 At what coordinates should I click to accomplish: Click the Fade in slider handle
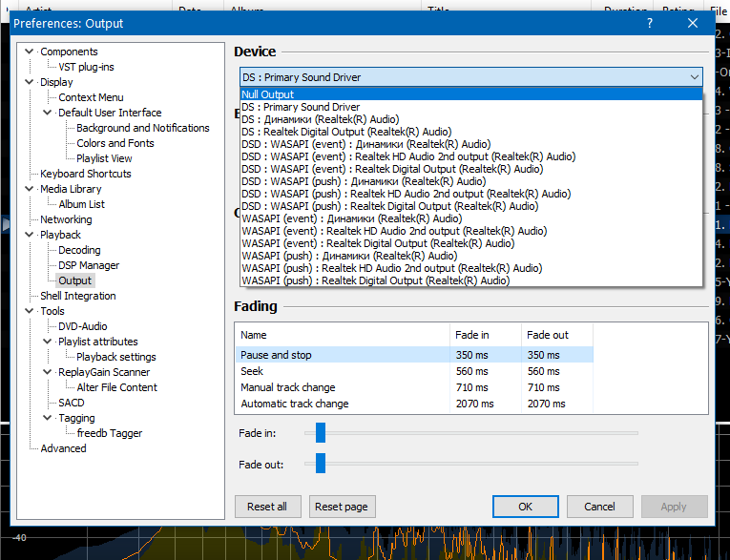321,433
